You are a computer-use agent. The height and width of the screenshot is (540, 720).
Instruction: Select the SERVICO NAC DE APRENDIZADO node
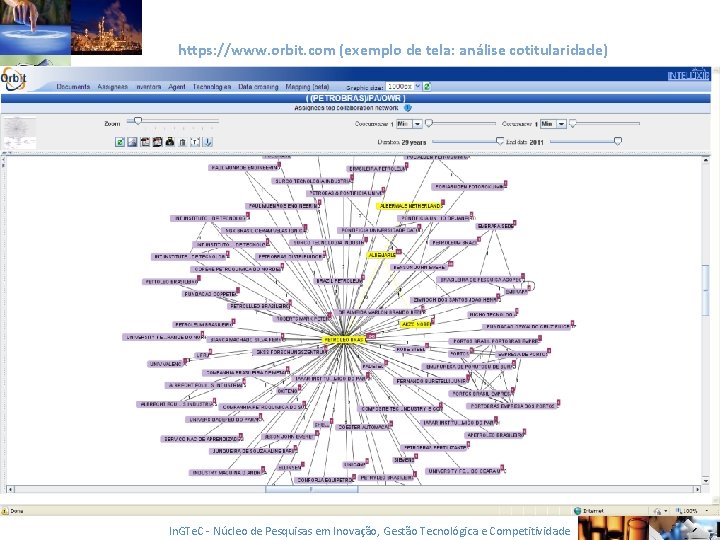click(x=201, y=439)
